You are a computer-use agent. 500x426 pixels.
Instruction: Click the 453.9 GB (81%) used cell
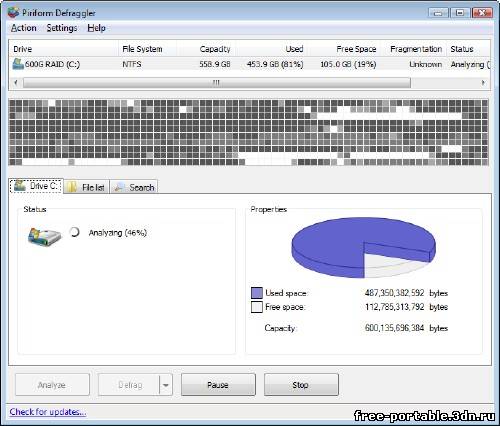pyautogui.click(x=275, y=64)
